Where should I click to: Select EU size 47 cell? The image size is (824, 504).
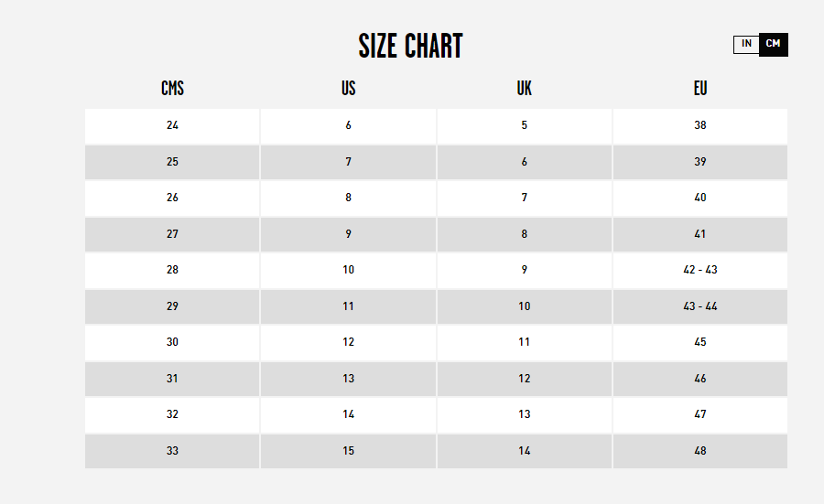click(700, 415)
